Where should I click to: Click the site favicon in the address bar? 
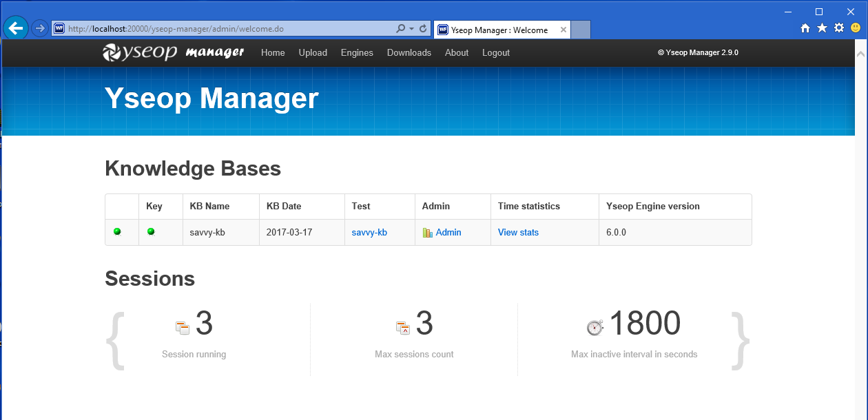tap(59, 29)
